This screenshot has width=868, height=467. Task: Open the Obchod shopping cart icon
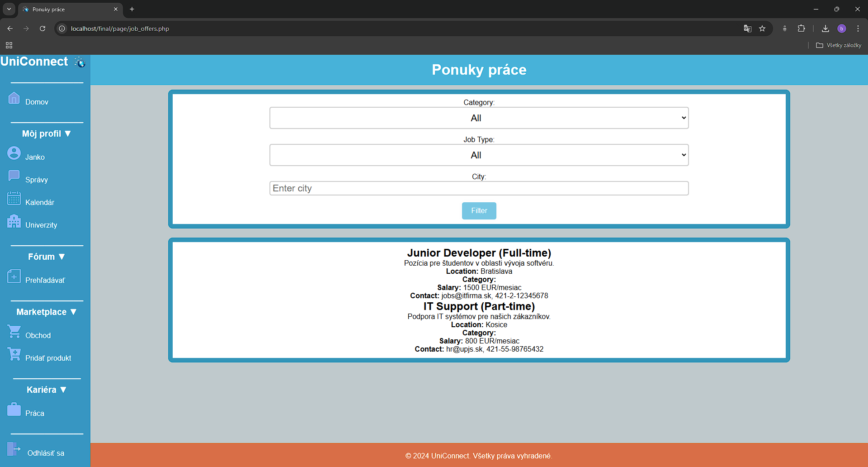(14, 331)
